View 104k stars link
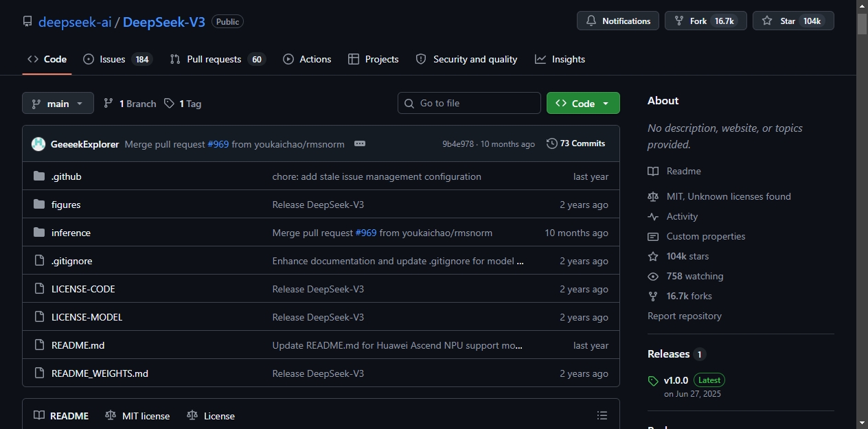868x429 pixels. 678,256
